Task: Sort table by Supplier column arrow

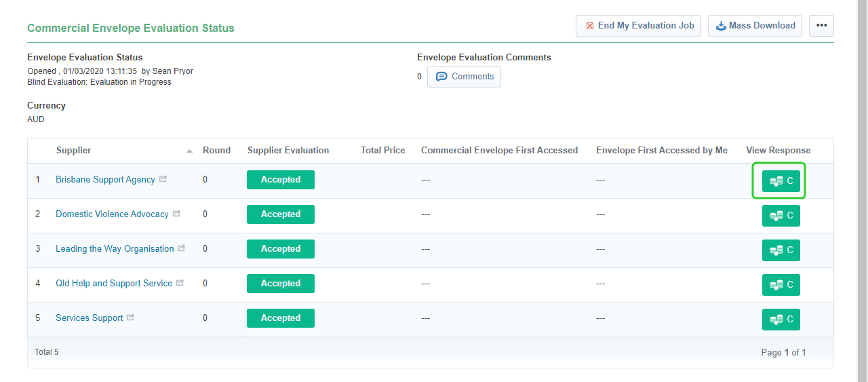Action: [x=189, y=151]
